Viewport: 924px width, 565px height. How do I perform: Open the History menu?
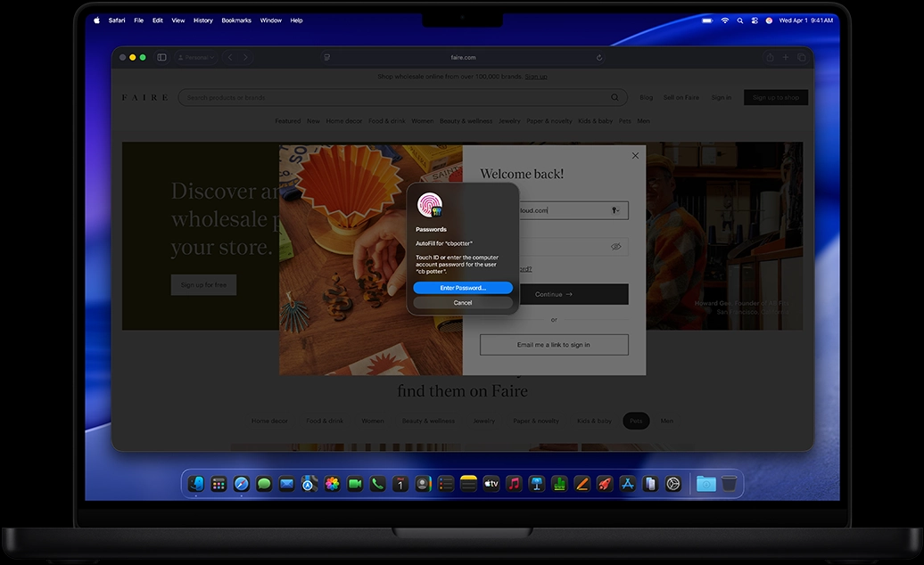[204, 20]
